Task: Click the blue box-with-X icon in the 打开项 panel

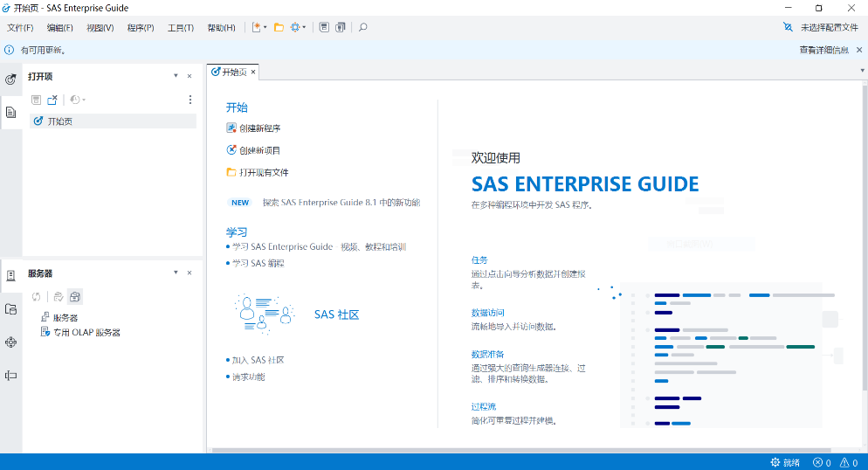Action: (x=52, y=100)
